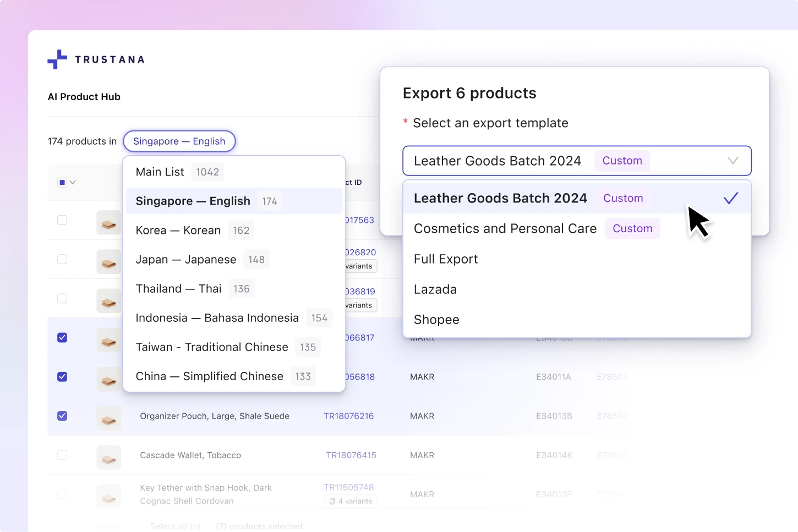798x532 pixels.
Task: Open the Key Tether product thumbnail
Action: [108, 497]
